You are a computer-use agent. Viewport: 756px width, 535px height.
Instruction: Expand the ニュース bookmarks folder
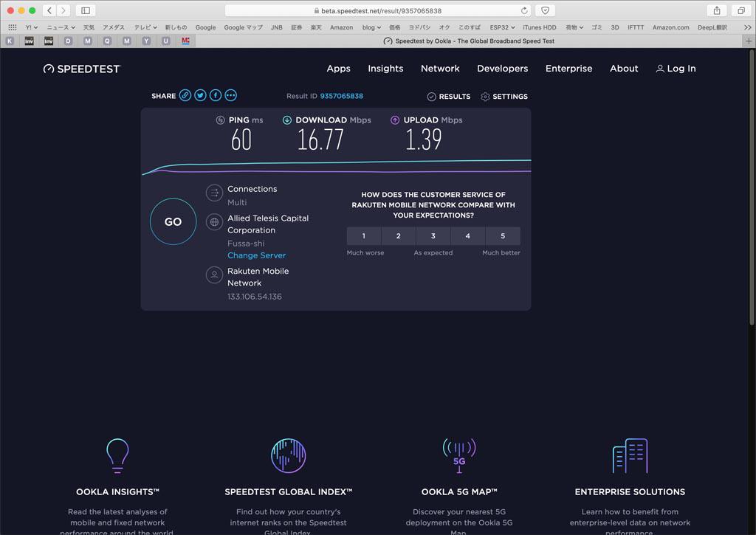point(61,27)
